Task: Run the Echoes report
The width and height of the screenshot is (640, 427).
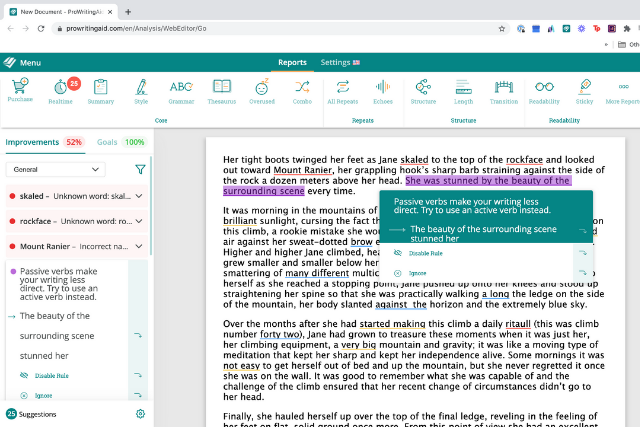Action: pyautogui.click(x=382, y=91)
